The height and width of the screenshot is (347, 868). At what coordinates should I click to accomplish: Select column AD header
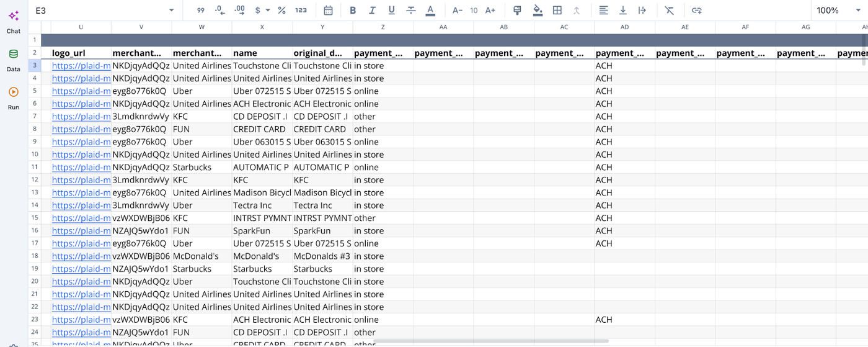(x=624, y=27)
